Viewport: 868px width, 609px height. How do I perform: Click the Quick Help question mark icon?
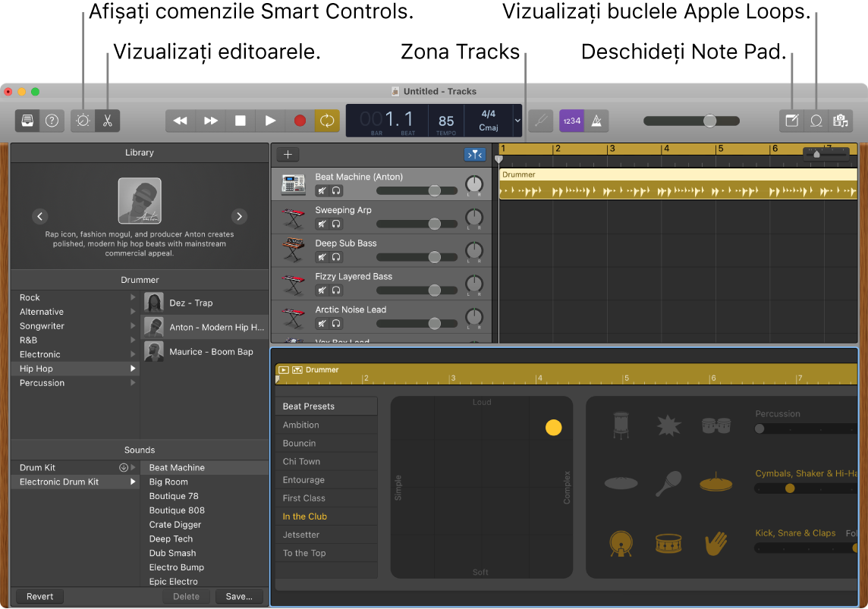point(52,120)
